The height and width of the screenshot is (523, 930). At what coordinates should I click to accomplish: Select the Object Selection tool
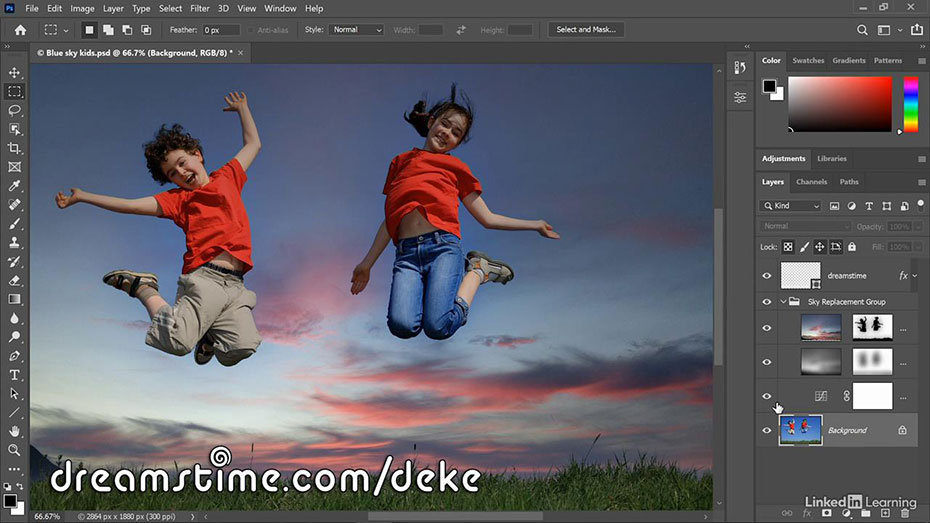tap(14, 129)
